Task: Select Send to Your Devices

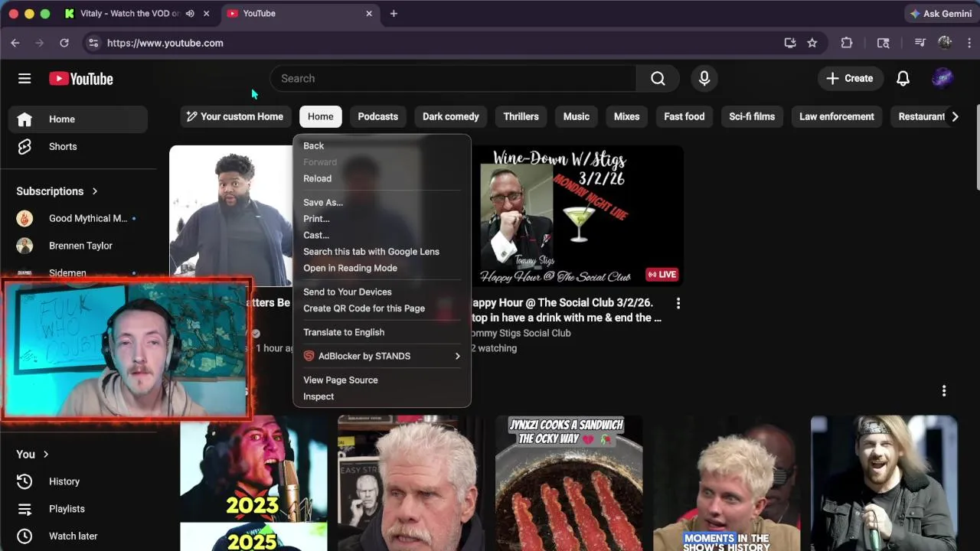Action: [x=382, y=292]
